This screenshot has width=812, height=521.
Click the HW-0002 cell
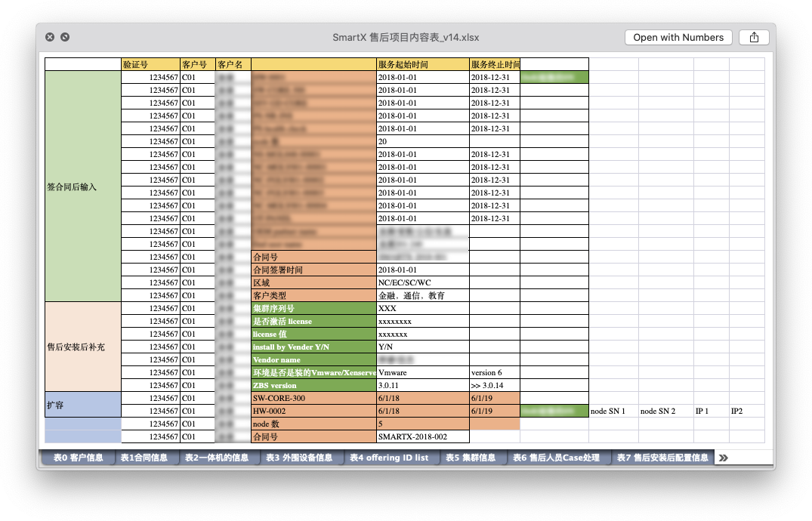[313, 412]
